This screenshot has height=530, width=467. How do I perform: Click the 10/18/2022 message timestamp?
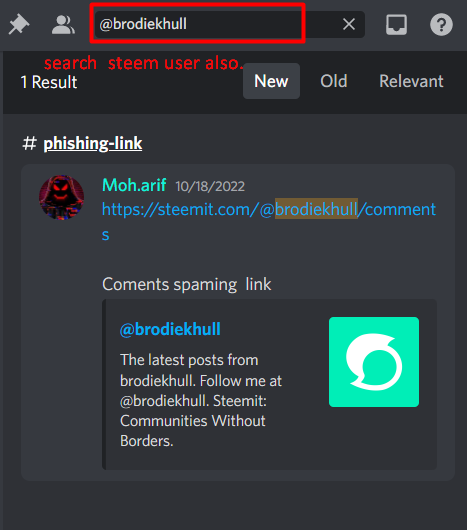point(210,186)
